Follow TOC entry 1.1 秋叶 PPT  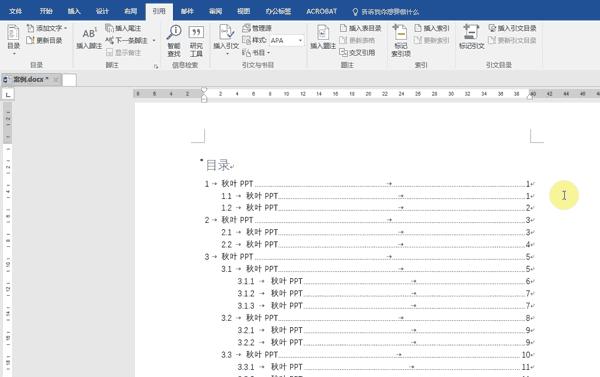[x=377, y=196]
